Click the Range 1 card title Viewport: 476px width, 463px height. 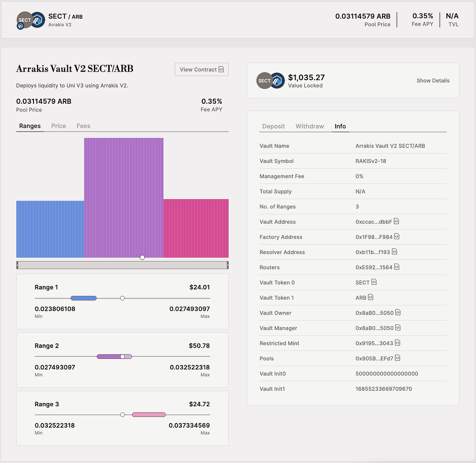(46, 287)
